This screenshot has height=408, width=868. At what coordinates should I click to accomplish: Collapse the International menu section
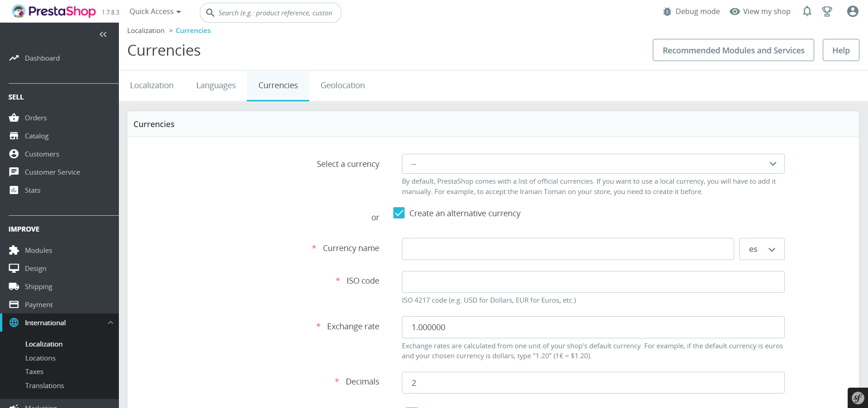click(x=110, y=323)
